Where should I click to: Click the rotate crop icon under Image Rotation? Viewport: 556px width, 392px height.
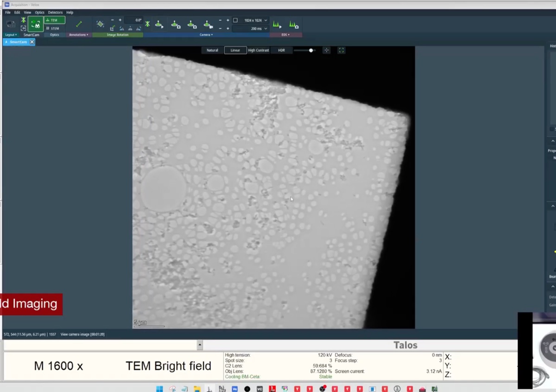(112, 29)
